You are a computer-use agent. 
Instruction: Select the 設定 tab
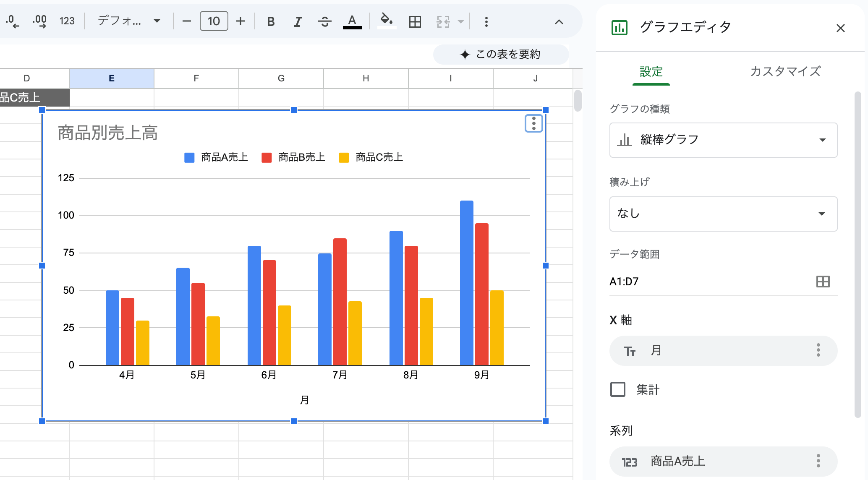(x=651, y=72)
